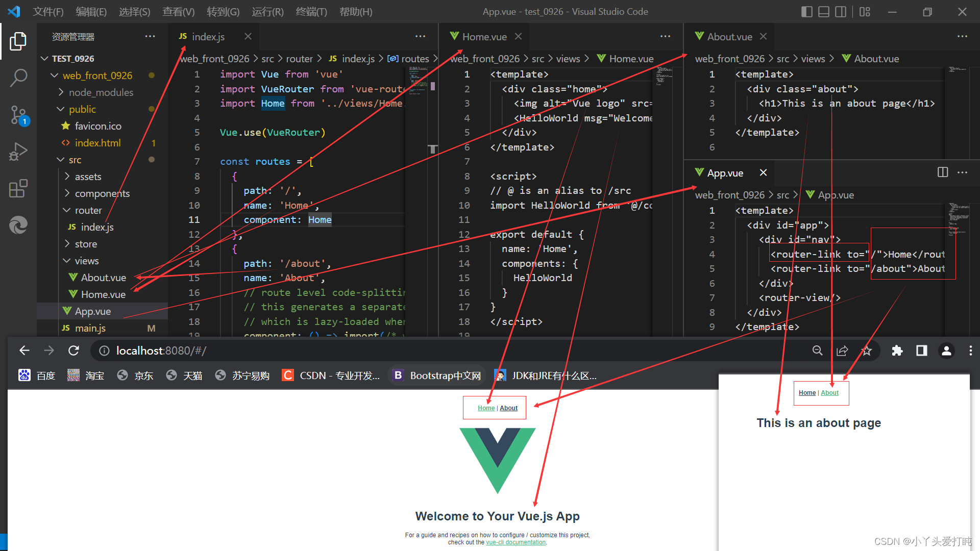This screenshot has width=980, height=551.
Task: Open the Search view in activity bar
Action: point(18,78)
